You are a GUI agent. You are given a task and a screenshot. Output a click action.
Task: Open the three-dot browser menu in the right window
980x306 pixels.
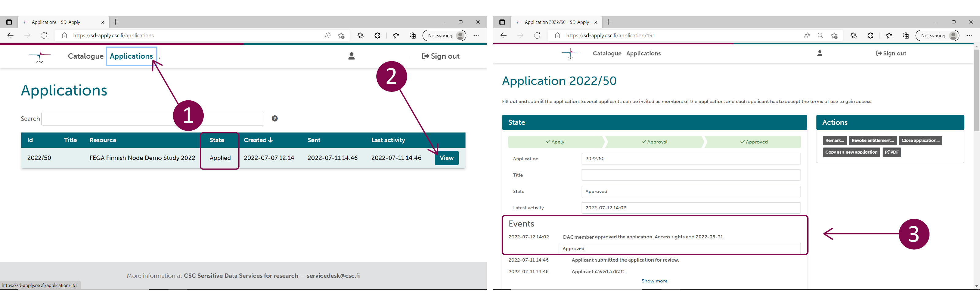point(969,35)
